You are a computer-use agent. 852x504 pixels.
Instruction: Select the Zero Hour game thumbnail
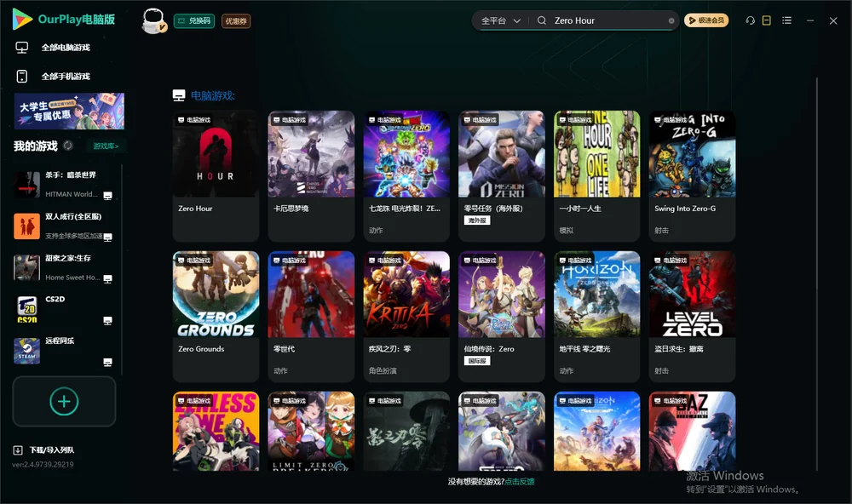point(216,154)
